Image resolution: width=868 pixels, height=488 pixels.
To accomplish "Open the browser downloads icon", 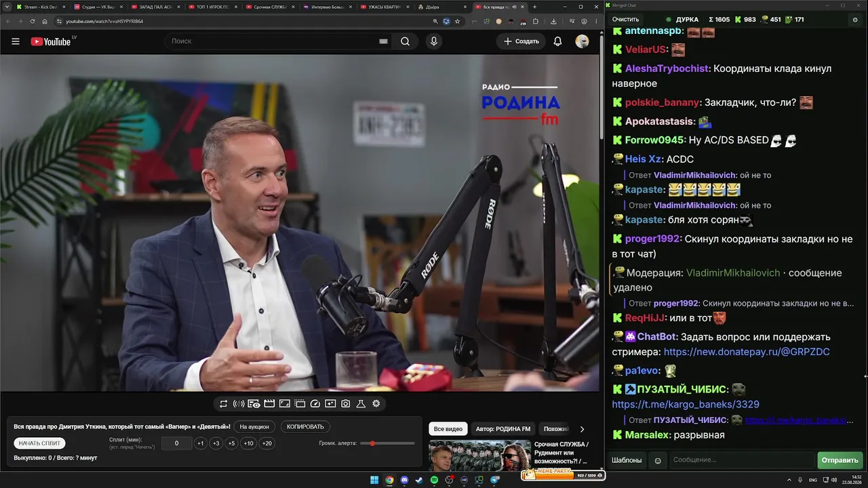I will (x=553, y=21).
